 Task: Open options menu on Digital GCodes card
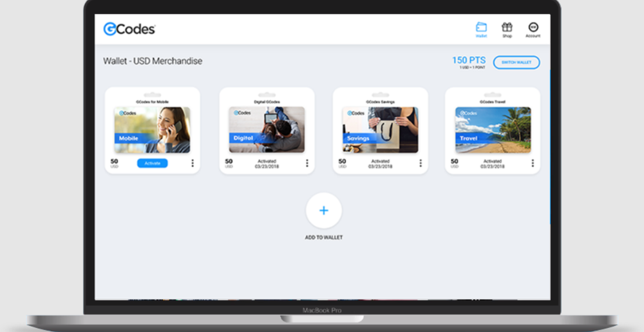pyautogui.click(x=307, y=163)
